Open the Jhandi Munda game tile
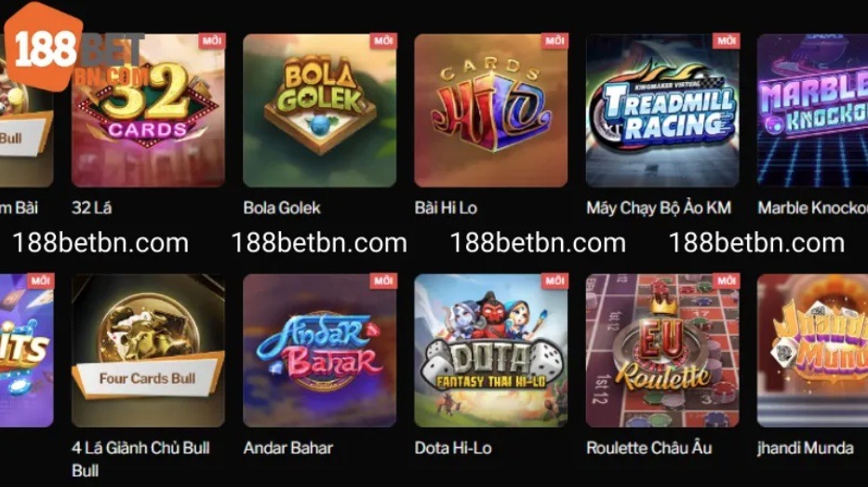 (812, 350)
